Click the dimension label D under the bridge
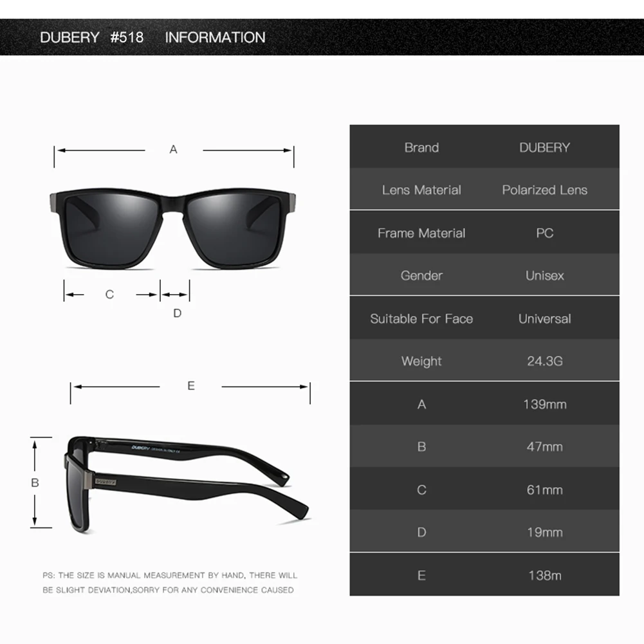Viewport: 644px width, 644px height. pos(177,313)
